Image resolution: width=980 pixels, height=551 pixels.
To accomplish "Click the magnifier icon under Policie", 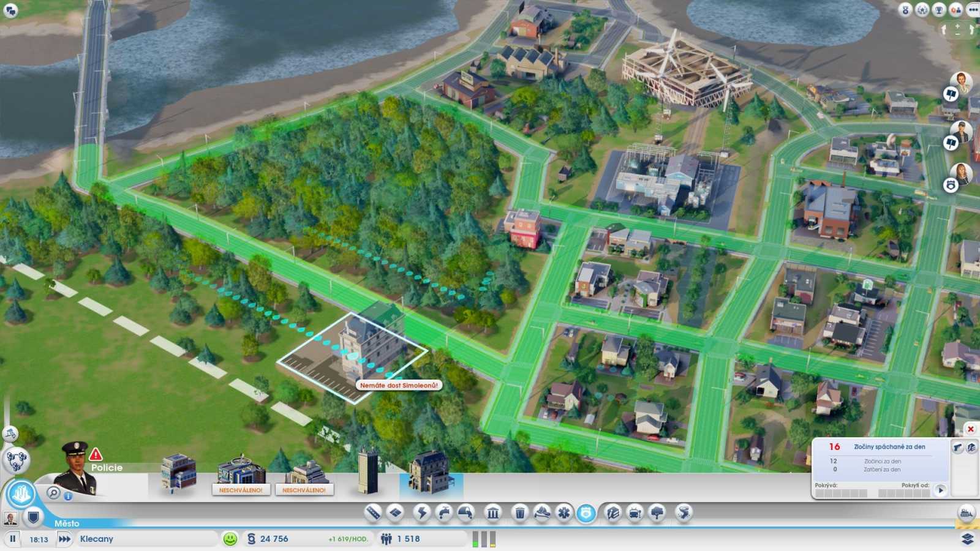I will coord(53,493).
